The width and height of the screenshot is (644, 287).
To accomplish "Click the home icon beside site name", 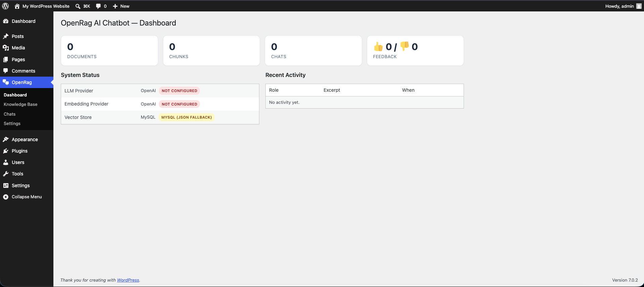I will (x=17, y=6).
